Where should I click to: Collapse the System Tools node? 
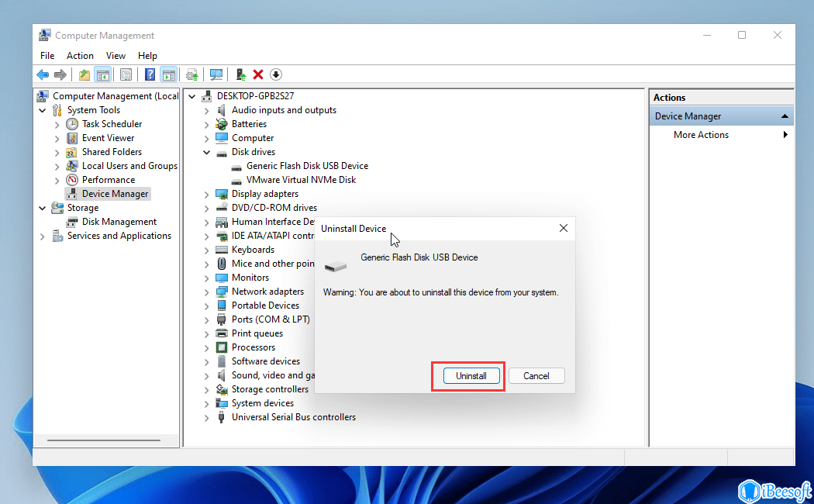tap(43, 111)
